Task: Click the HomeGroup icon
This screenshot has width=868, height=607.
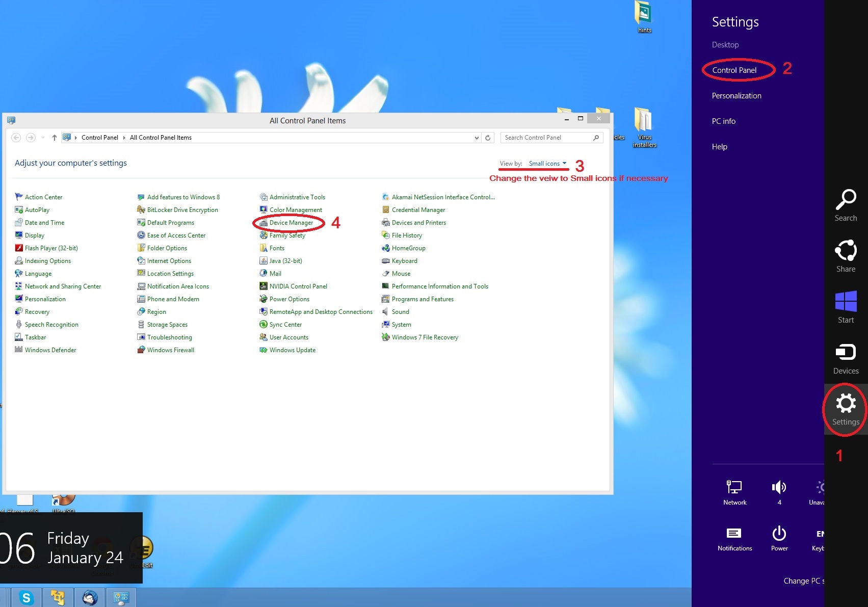Action: coord(386,248)
